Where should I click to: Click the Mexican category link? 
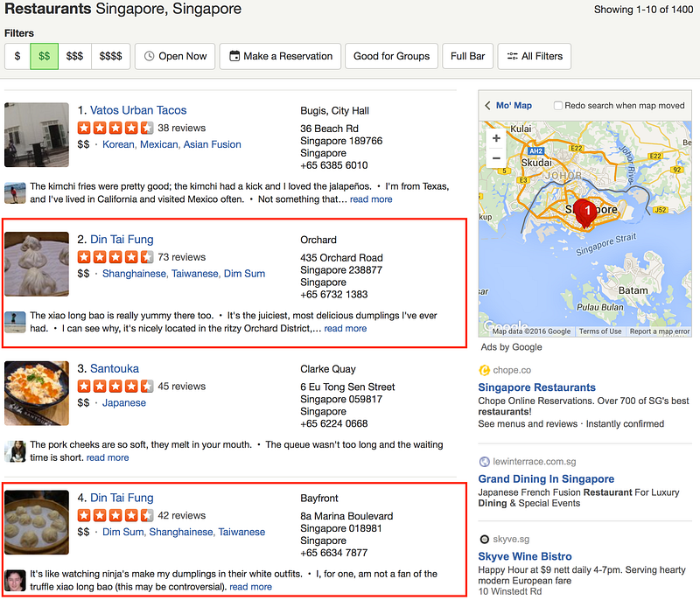pyautogui.click(x=159, y=144)
